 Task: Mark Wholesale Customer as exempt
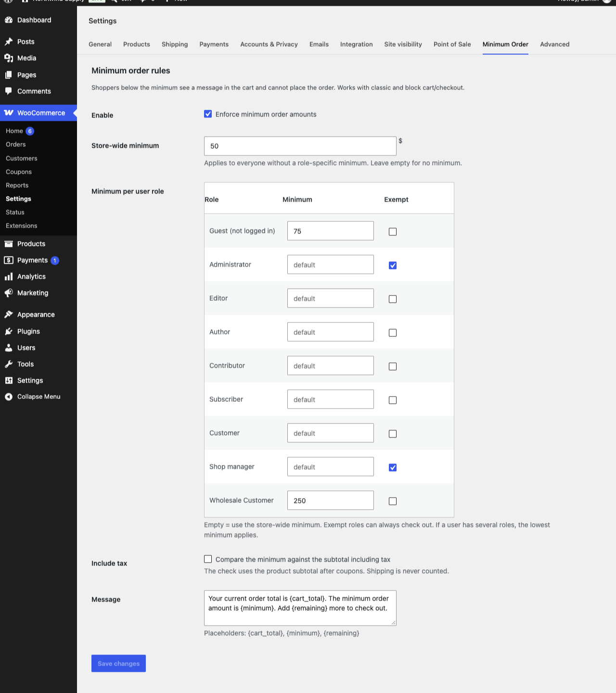coord(393,501)
